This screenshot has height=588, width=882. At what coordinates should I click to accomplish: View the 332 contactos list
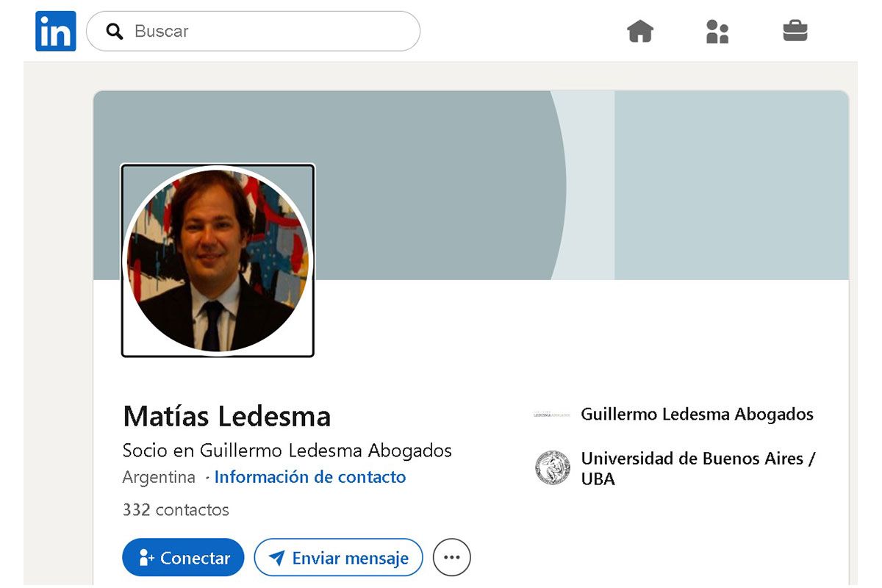pos(176,509)
